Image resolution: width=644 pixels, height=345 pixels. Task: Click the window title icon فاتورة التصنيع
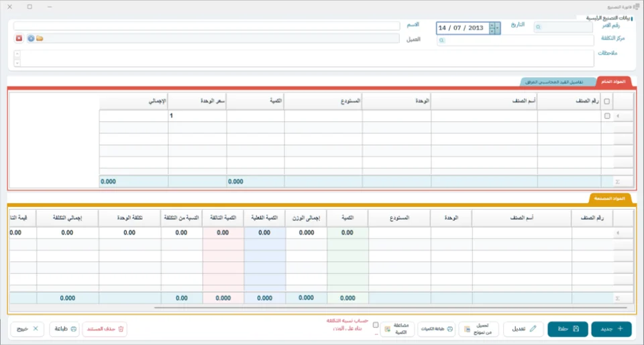637,7
